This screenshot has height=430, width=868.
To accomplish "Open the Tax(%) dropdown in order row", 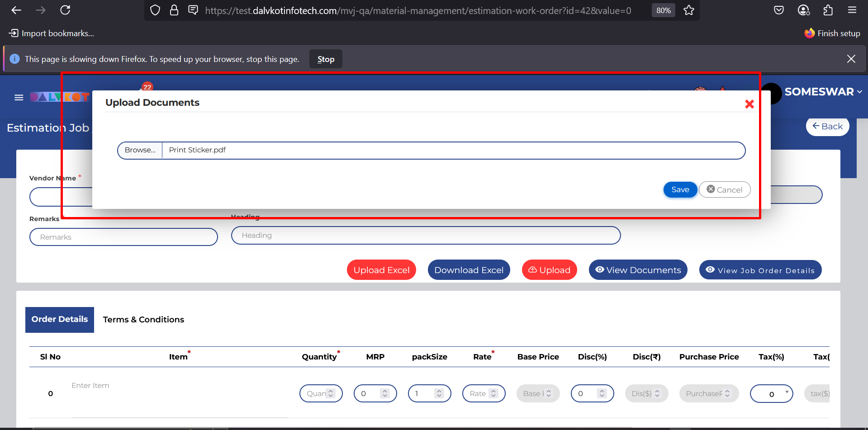I will click(771, 393).
